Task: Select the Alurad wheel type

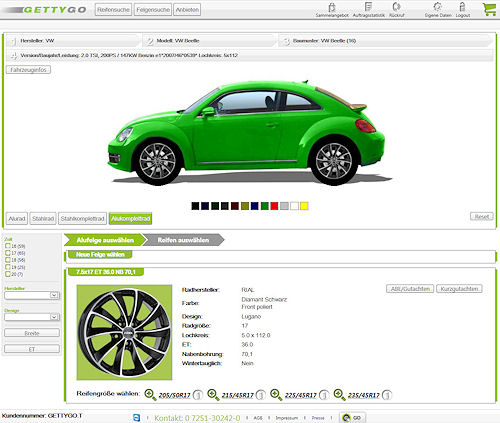Action: pos(17,219)
